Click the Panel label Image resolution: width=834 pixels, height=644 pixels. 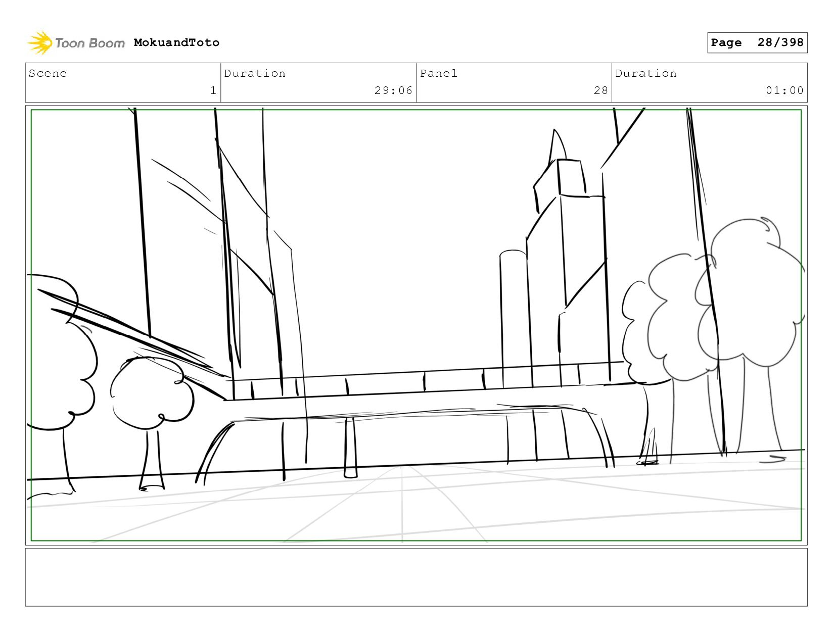pos(438,73)
